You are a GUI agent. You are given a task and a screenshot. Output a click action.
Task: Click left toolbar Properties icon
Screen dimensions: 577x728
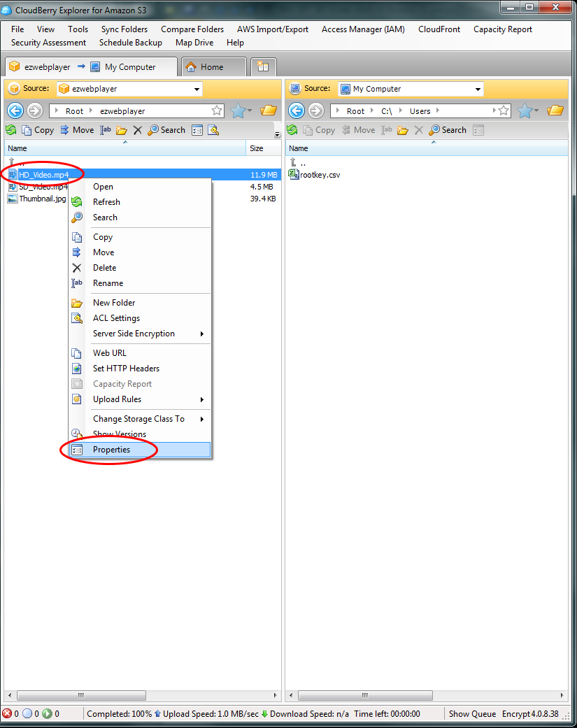(197, 130)
